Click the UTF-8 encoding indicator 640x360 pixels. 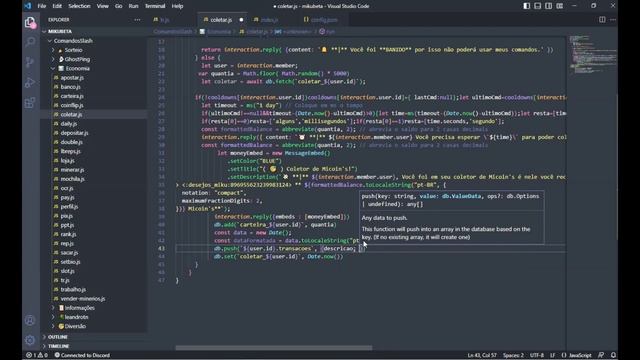[537, 355]
